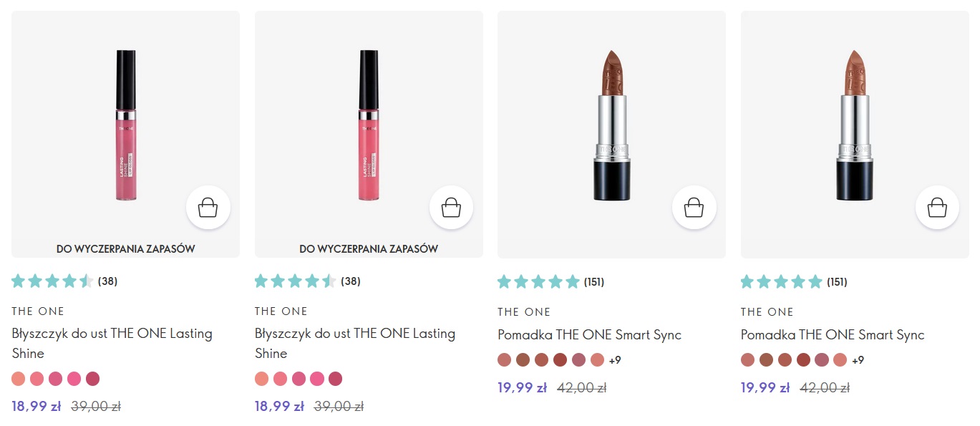The width and height of the screenshot is (980, 426).
Task: Select the first dusty rose swatch on the third product
Action: pos(505,360)
